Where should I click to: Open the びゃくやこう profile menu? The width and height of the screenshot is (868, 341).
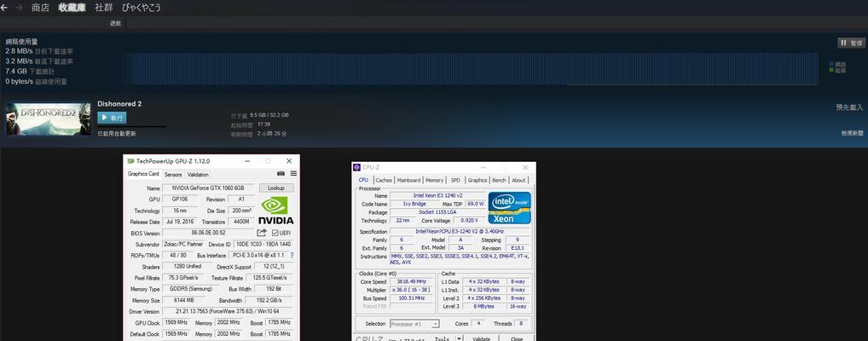[142, 8]
